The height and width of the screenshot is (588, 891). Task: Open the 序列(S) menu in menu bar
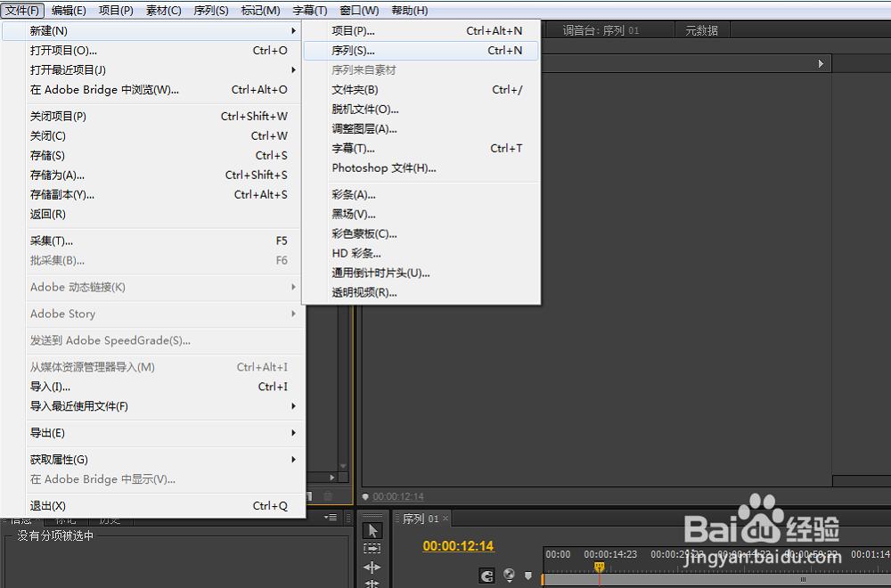click(x=211, y=10)
